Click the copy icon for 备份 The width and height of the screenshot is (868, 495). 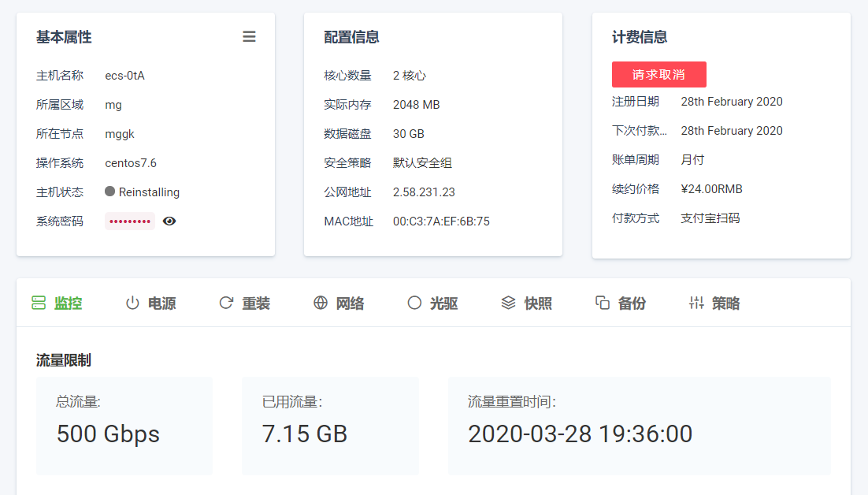[603, 303]
